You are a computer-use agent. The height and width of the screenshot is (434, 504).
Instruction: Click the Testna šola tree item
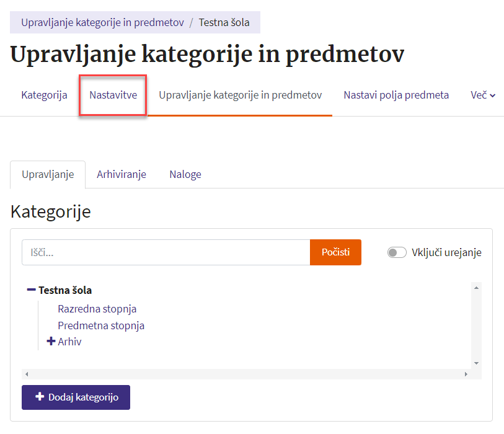coord(65,290)
